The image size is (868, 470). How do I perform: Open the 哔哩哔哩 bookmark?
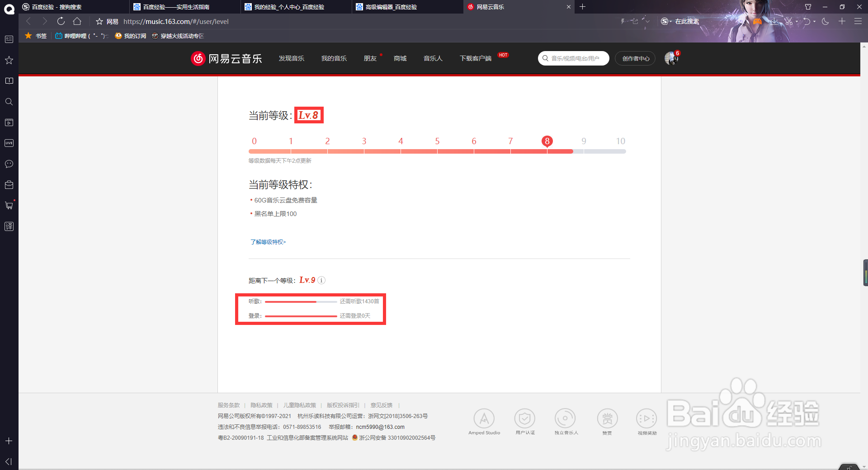pyautogui.click(x=81, y=36)
